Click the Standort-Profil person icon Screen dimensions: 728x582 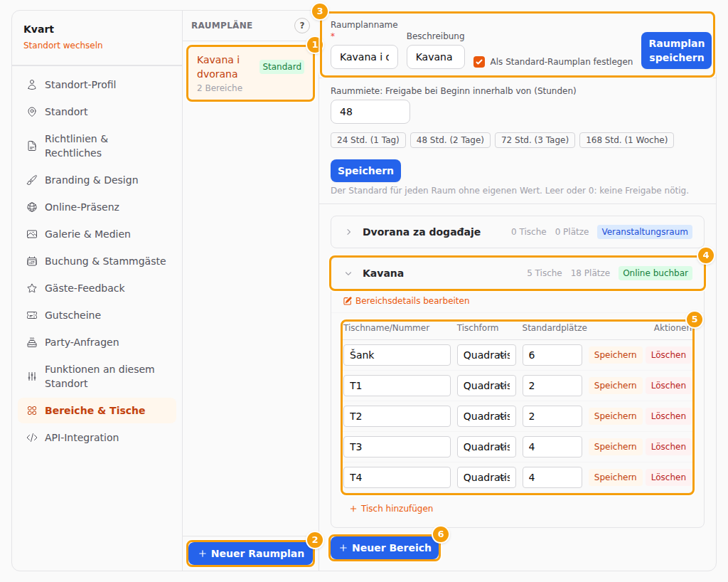pyautogui.click(x=31, y=85)
